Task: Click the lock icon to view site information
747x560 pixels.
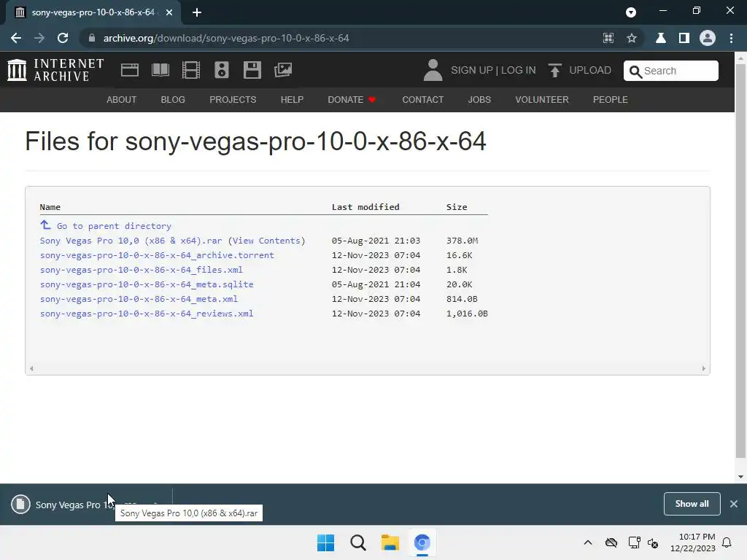Action: pos(92,38)
